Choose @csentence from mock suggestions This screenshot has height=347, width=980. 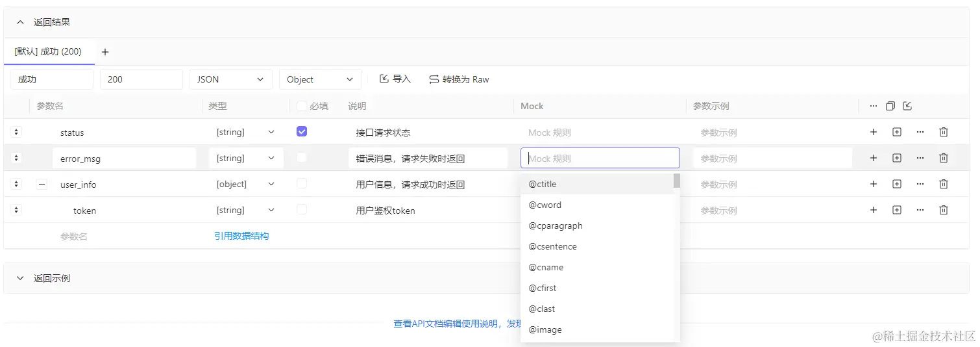597,246
